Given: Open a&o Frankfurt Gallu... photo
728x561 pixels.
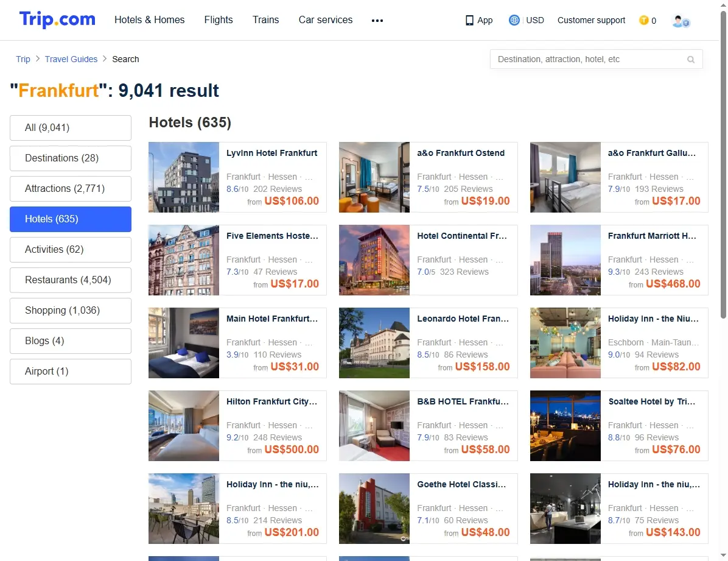Looking at the screenshot, I should [565, 177].
